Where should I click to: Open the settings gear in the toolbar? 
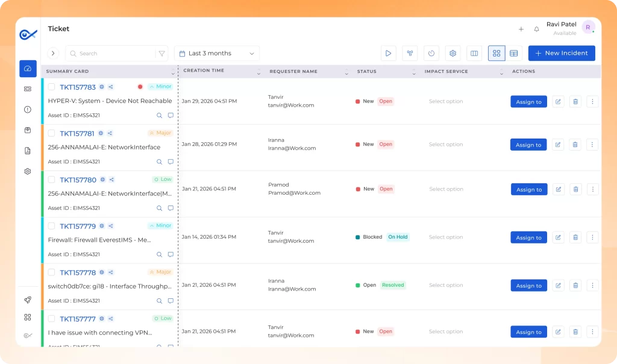point(453,54)
